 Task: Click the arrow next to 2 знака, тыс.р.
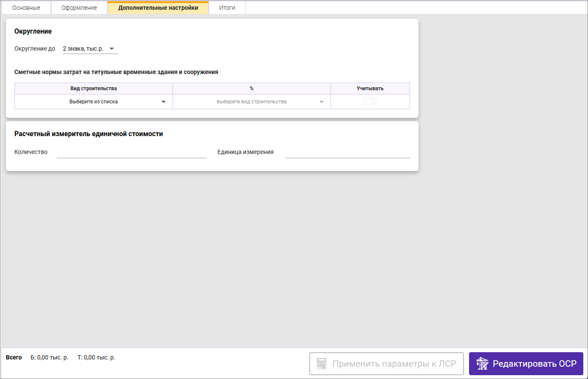click(x=112, y=49)
